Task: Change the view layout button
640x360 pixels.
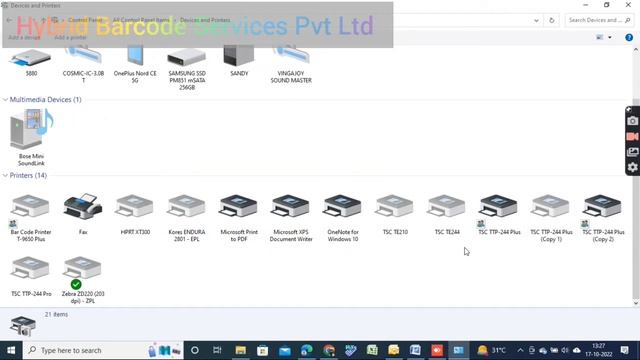Action: tap(600, 38)
